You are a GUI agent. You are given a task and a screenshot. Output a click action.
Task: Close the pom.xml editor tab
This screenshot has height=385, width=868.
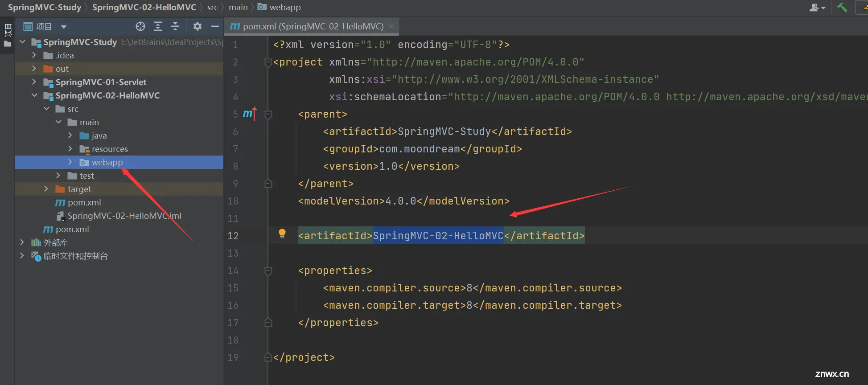(391, 26)
